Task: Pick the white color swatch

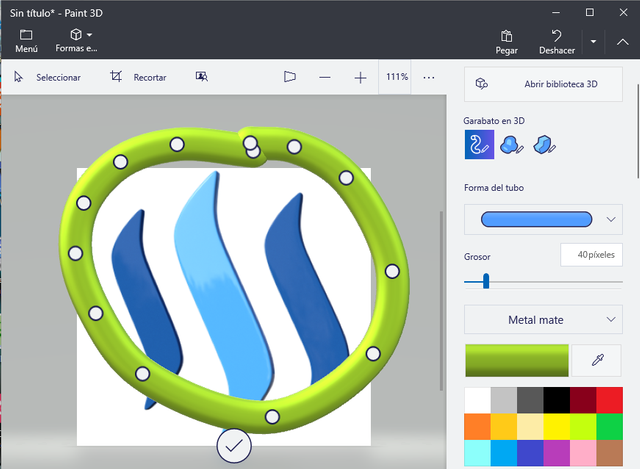Action: click(x=478, y=400)
